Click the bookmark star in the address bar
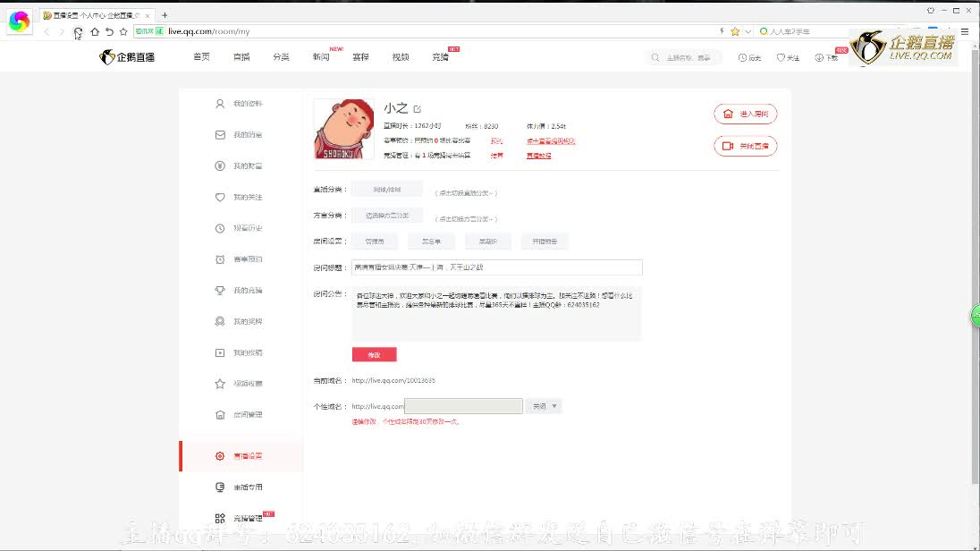980x551 pixels. (x=735, y=31)
